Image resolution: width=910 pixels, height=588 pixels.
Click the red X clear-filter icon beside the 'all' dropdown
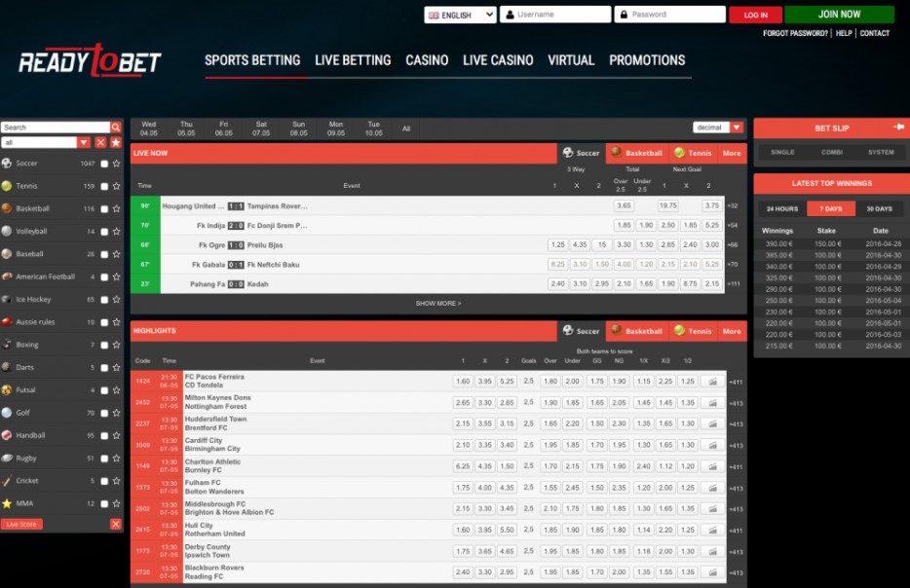(x=101, y=143)
